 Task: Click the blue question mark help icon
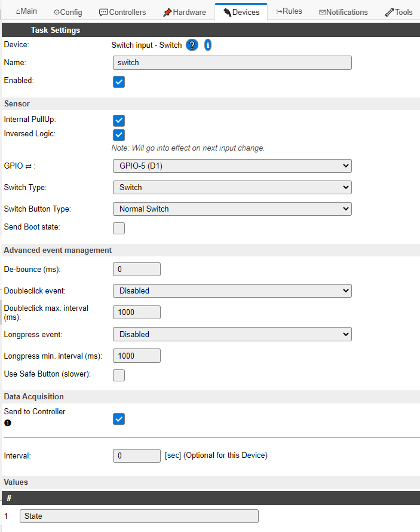click(x=192, y=45)
